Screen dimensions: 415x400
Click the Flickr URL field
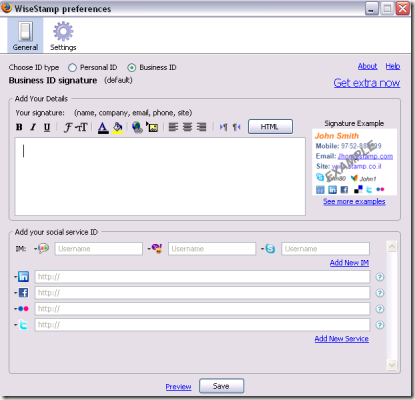[x=202, y=309]
